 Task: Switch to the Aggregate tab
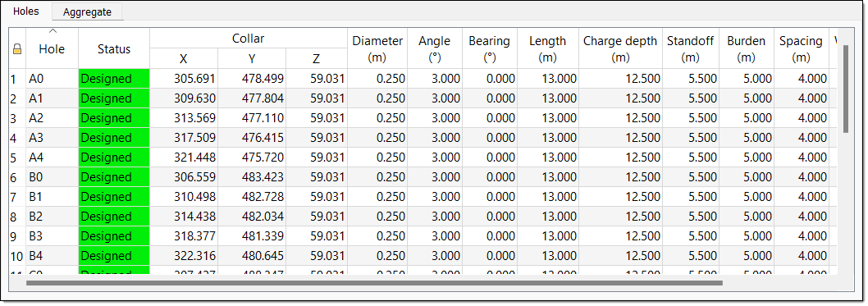(87, 11)
